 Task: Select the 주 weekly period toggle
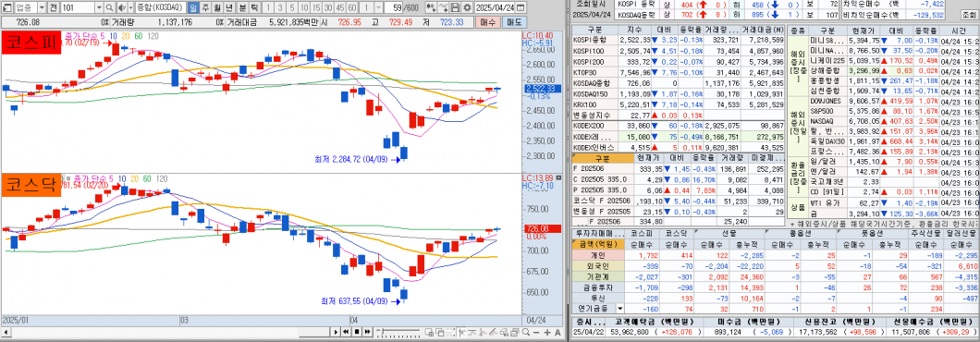205,7
